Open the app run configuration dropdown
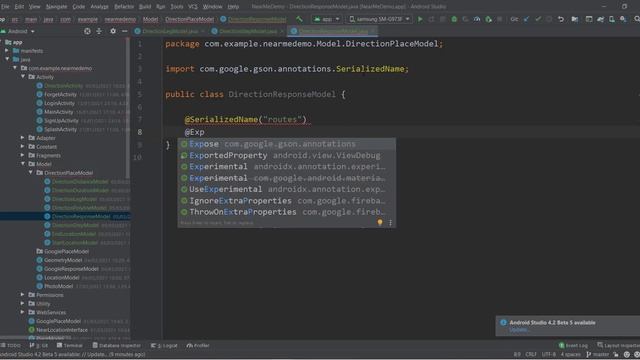 [x=327, y=19]
